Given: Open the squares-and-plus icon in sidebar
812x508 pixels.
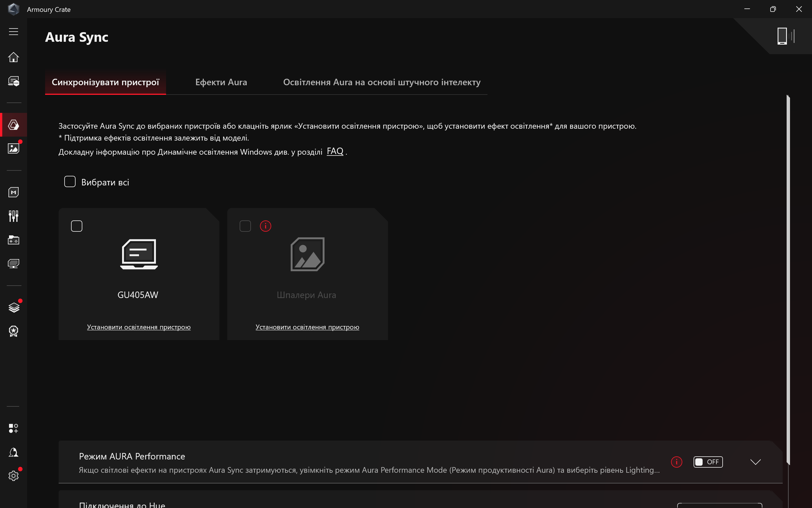Looking at the screenshot, I should click(14, 428).
